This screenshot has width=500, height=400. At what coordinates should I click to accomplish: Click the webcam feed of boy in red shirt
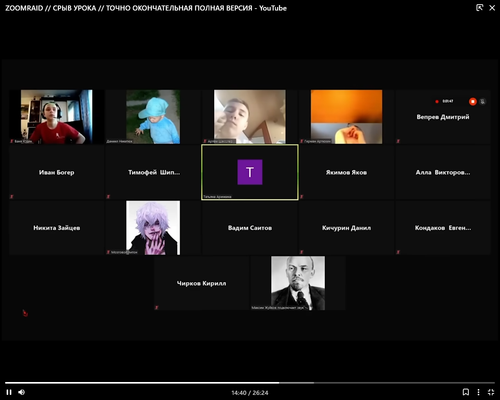[x=57, y=117]
